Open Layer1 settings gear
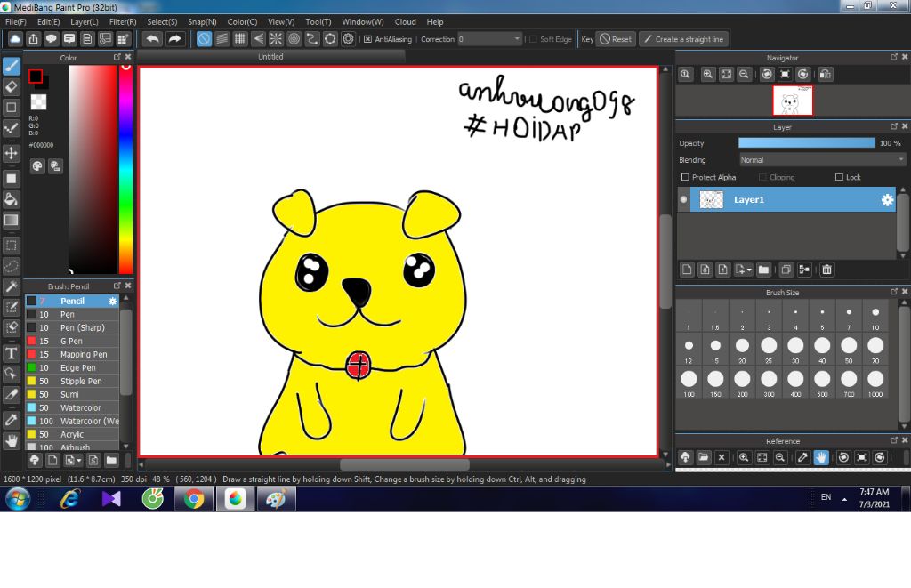This screenshot has width=911, height=588. point(887,200)
